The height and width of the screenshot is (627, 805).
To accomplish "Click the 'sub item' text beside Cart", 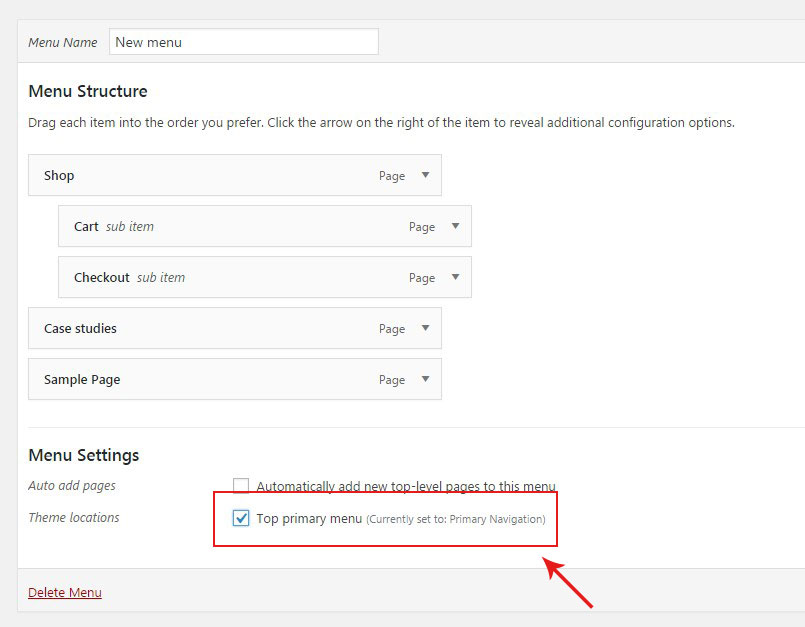I will click(x=130, y=226).
